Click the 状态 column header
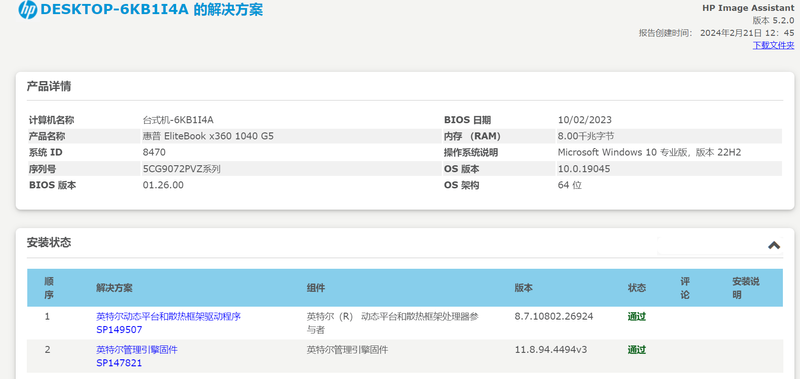Image resolution: width=800 pixels, height=379 pixels. [x=637, y=288]
